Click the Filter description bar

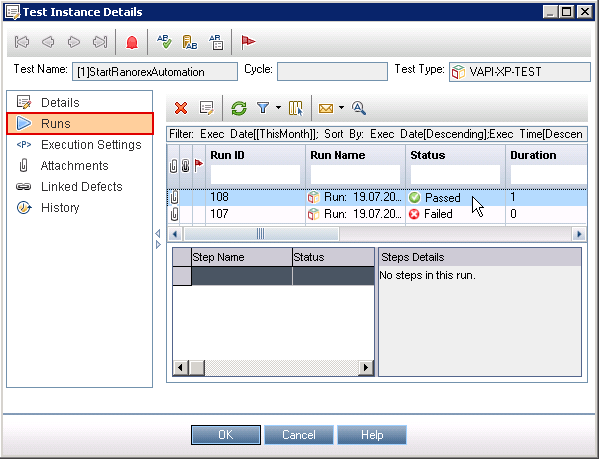[377, 134]
